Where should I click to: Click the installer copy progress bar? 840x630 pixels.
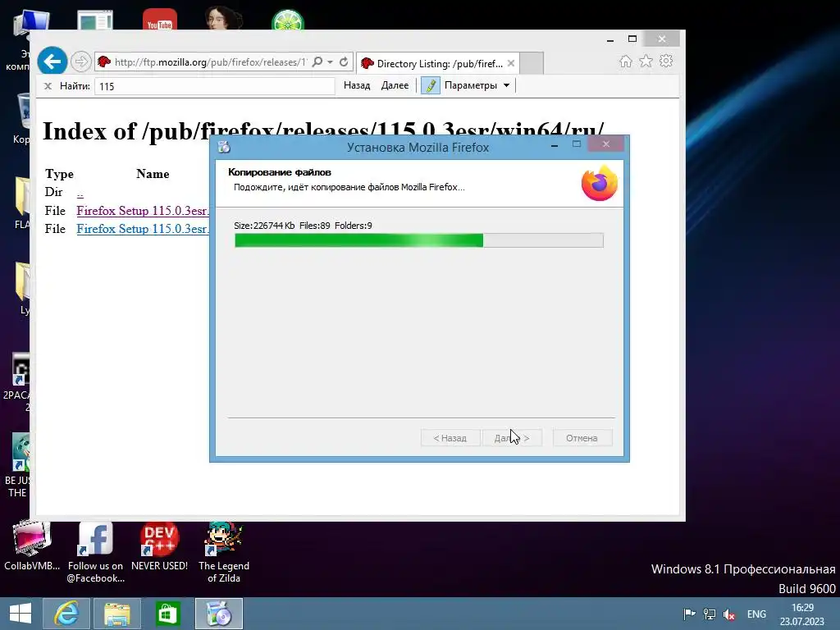pos(419,240)
